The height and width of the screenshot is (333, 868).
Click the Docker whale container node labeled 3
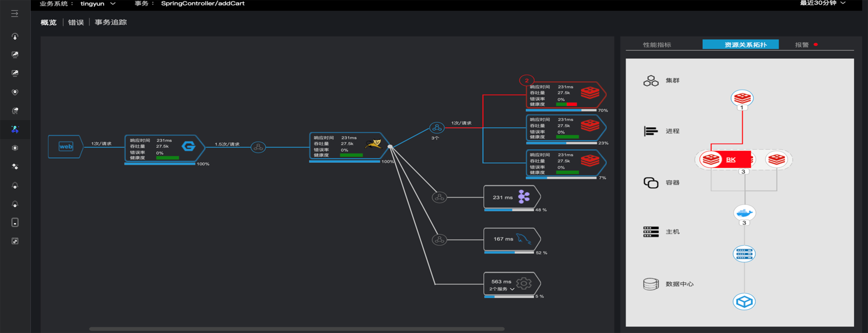point(744,213)
